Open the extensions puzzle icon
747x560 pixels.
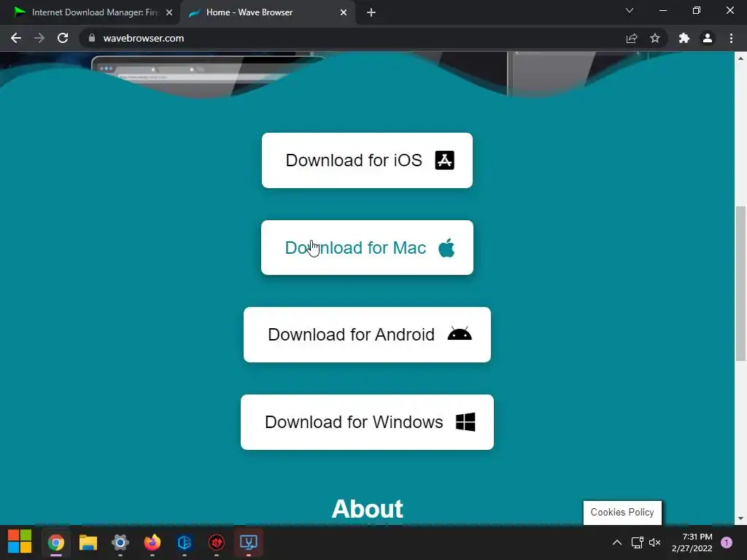684,38
